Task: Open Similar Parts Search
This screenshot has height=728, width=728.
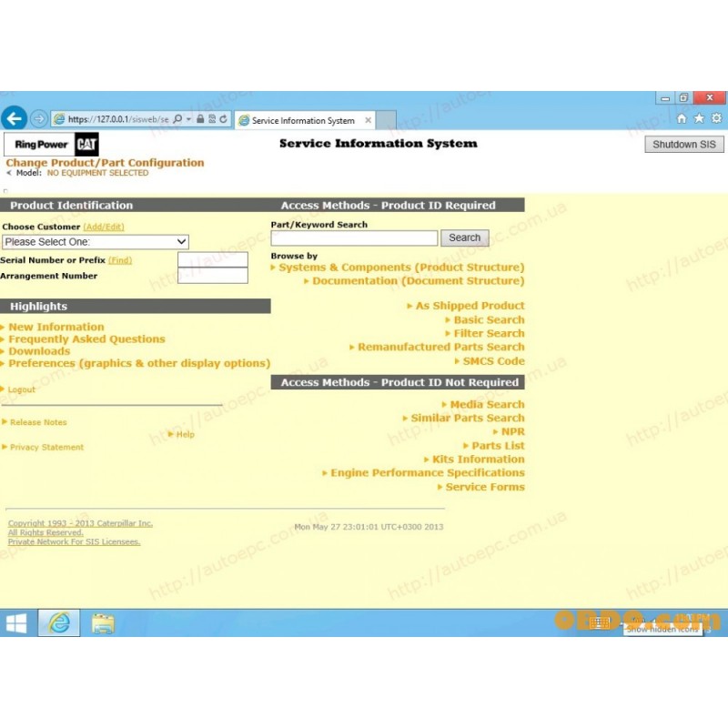Action: pyautogui.click(x=468, y=418)
